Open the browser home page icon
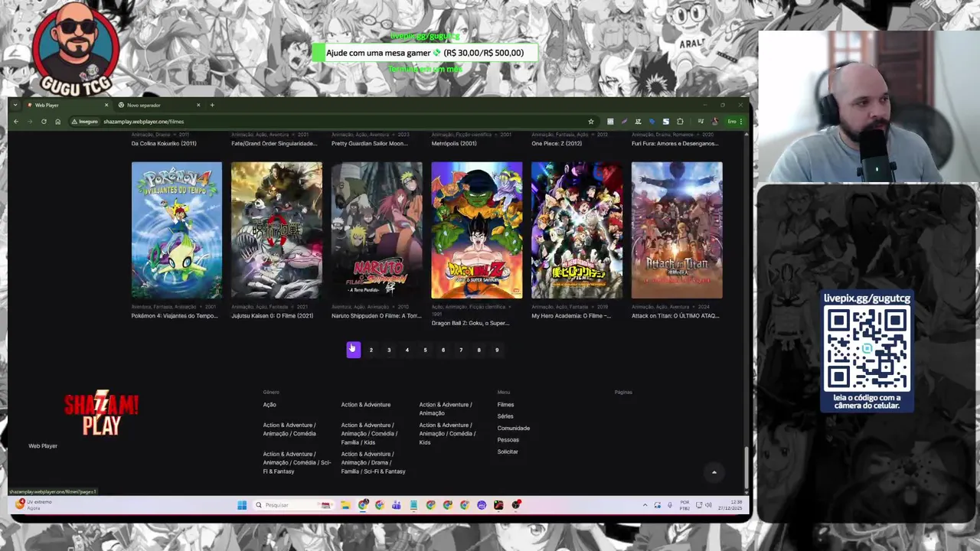The height and width of the screenshot is (551, 980). click(57, 122)
